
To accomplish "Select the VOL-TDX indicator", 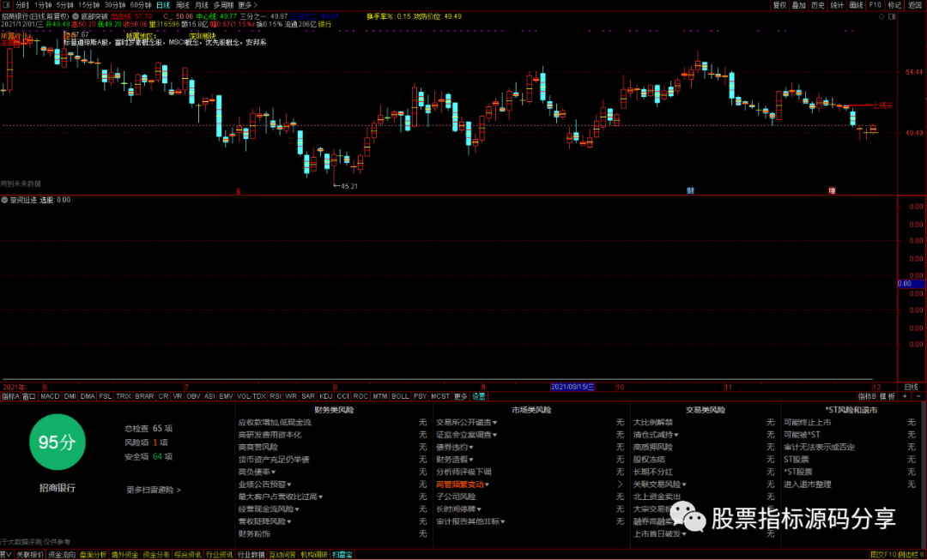I will point(251,396).
